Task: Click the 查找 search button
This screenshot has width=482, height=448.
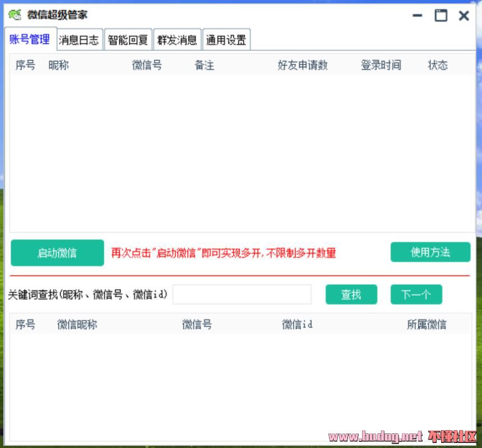Action: (x=351, y=295)
